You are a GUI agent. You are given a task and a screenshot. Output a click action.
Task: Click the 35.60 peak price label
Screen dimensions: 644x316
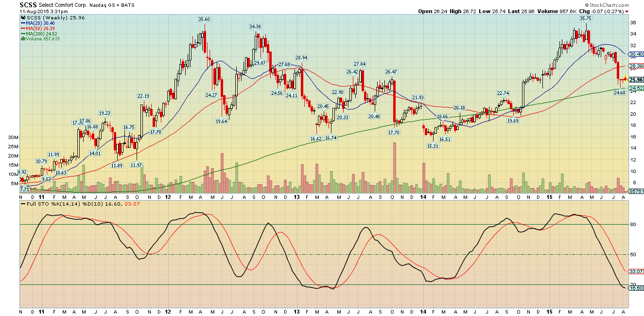click(204, 19)
